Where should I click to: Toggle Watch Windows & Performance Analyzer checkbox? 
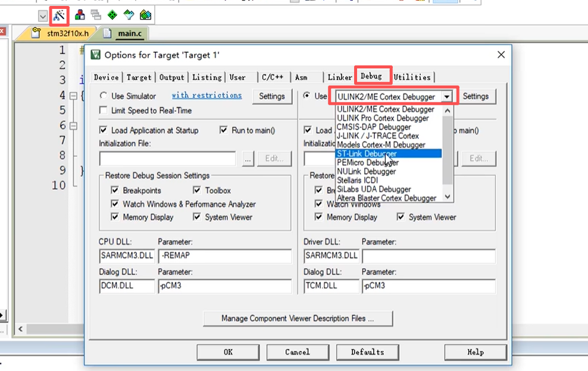[115, 204]
